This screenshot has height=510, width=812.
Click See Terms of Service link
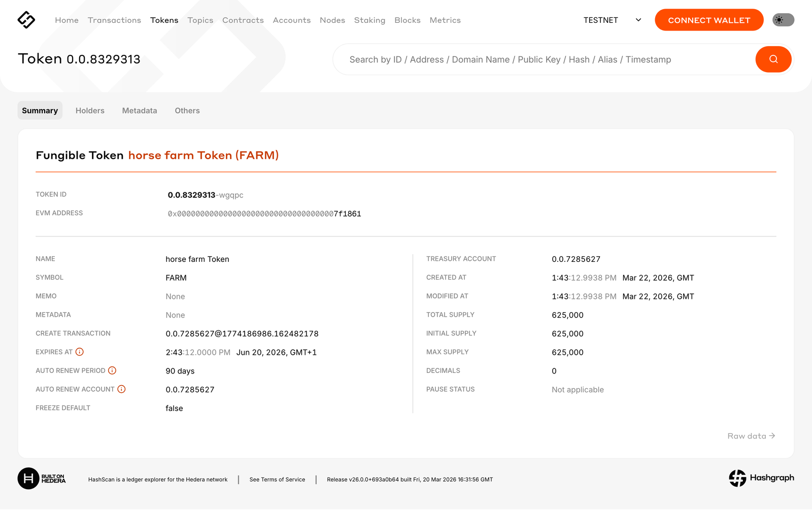pos(277,480)
